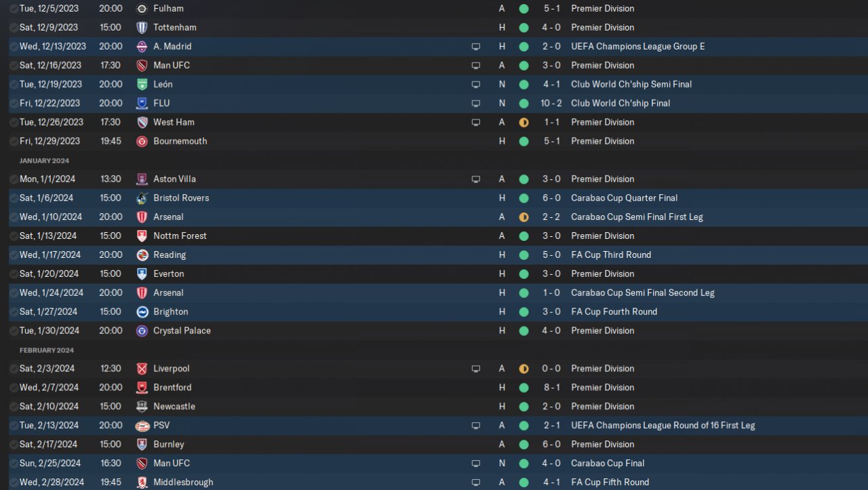Click the Crystal Palace club badge icon
Viewport: 868px width, 490px height.
tap(142, 331)
